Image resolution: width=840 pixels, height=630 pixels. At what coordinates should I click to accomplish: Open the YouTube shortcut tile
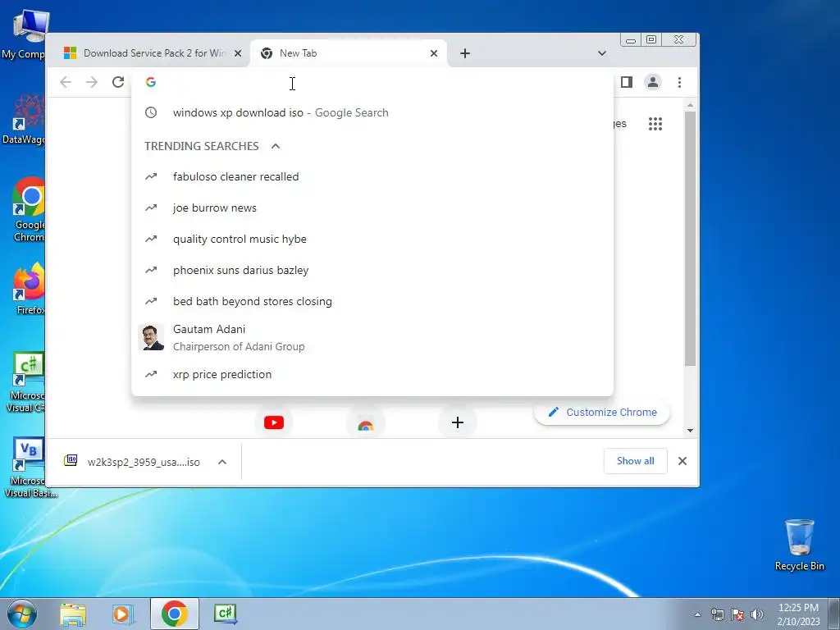[274, 422]
